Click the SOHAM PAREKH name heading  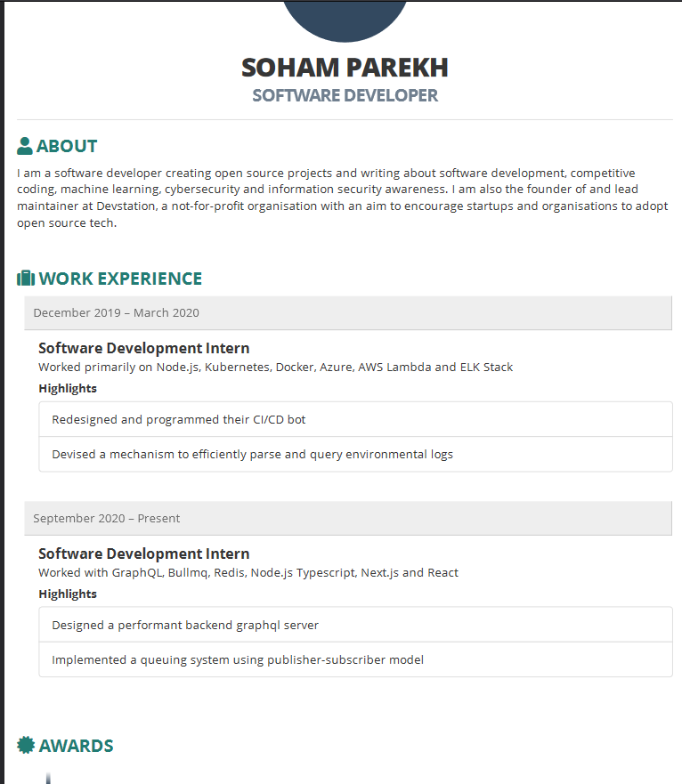345,68
